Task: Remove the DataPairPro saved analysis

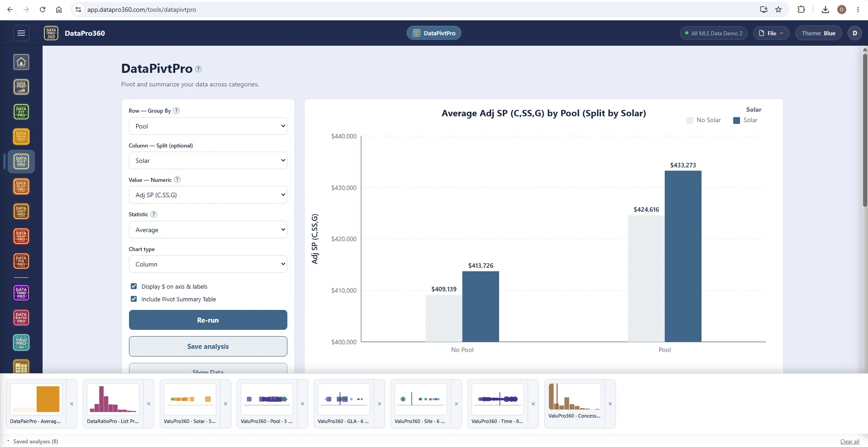Action: (x=72, y=404)
